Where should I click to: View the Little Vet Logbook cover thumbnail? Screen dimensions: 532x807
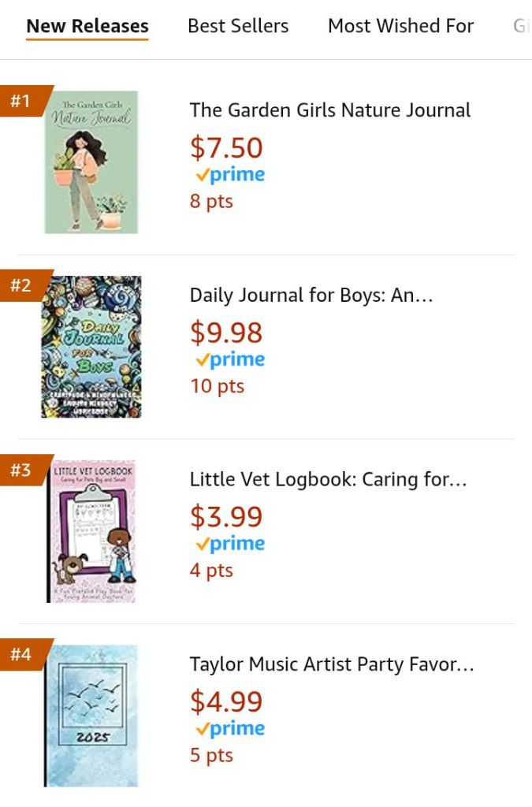(91, 531)
